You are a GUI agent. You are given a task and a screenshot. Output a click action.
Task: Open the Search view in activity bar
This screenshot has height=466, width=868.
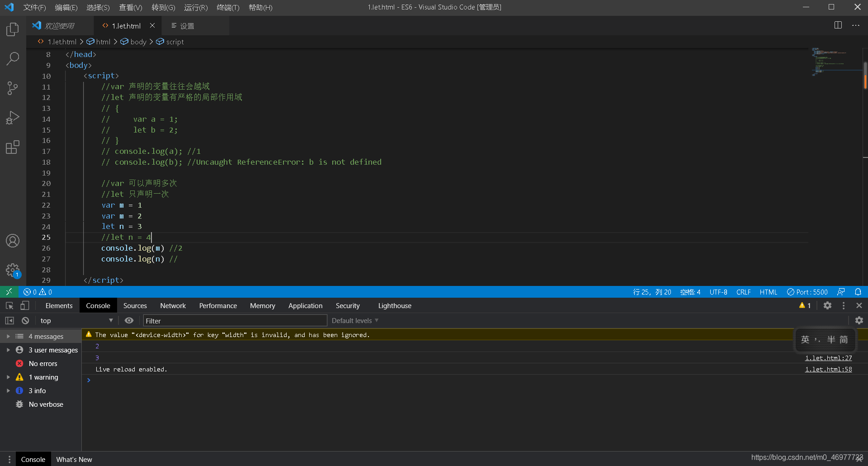pyautogui.click(x=13, y=58)
